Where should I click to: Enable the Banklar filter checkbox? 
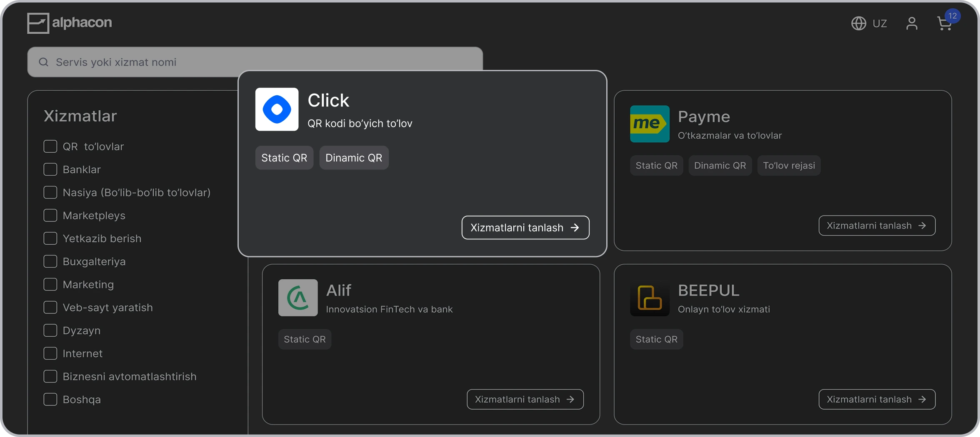click(x=50, y=169)
